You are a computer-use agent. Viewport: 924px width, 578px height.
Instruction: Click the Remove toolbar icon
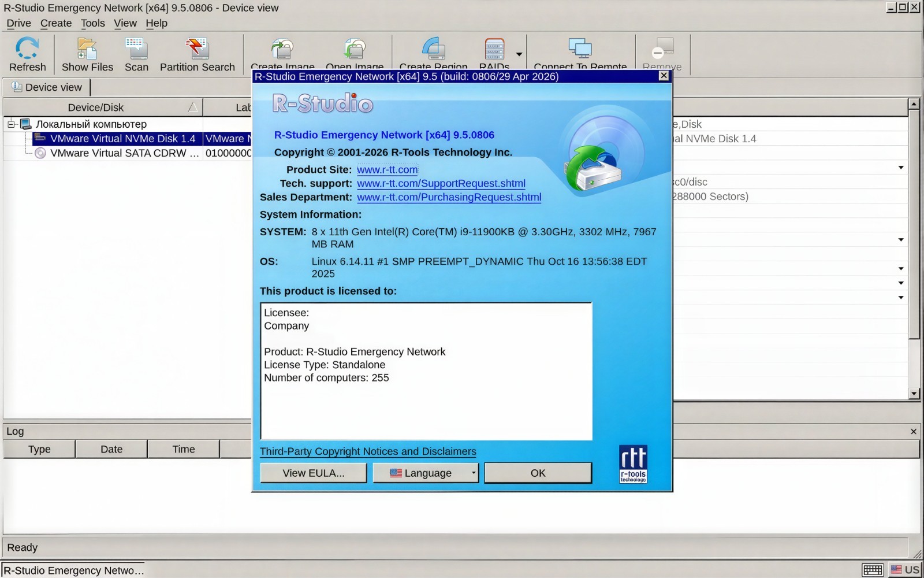[662, 49]
